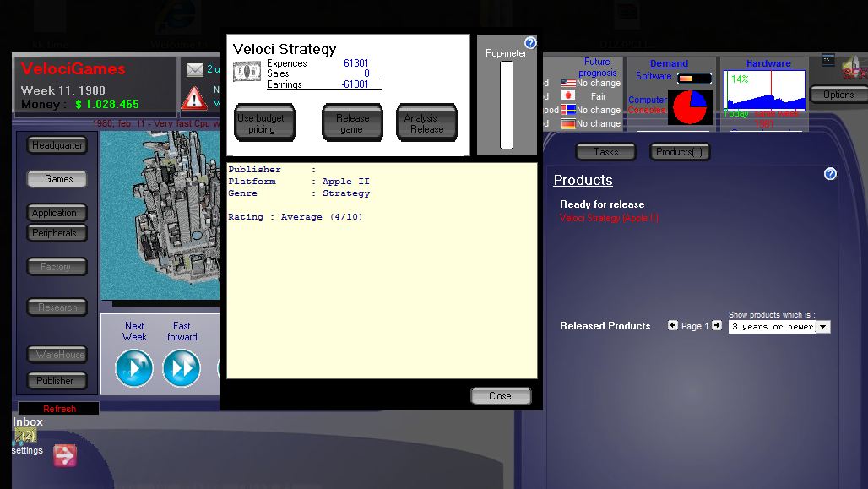Click the settings label under Inbox

click(27, 450)
